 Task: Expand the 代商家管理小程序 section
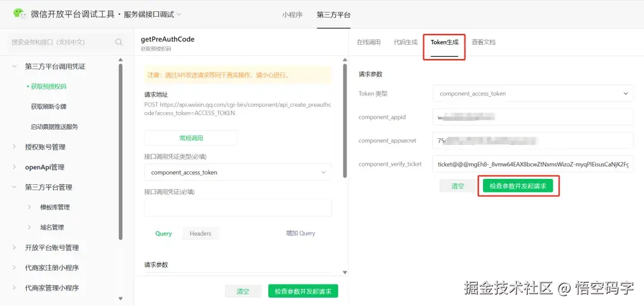14,288
